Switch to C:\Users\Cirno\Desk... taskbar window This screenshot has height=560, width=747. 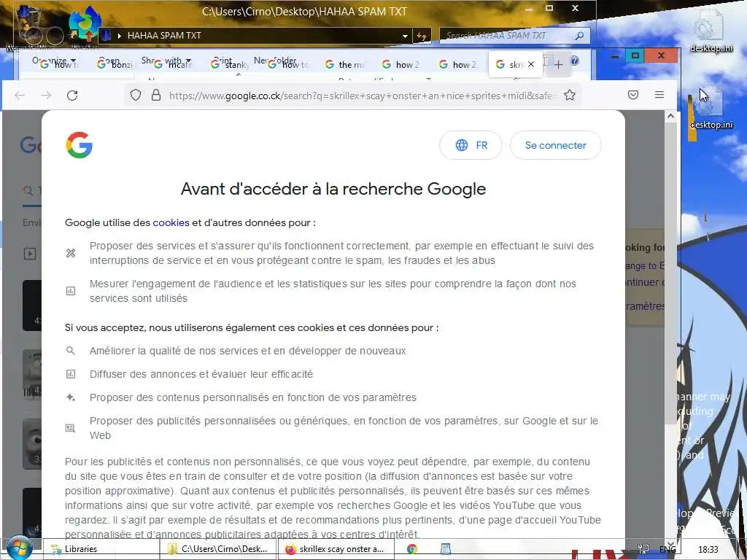[218, 549]
